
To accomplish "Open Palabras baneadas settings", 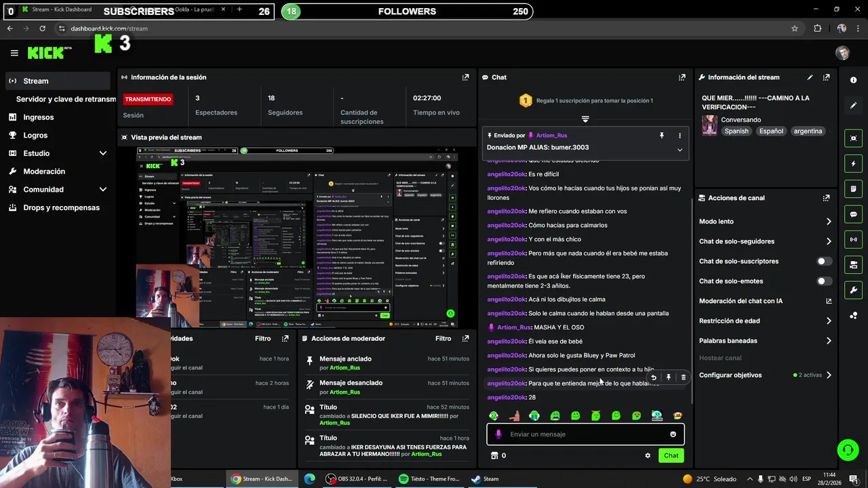I will click(x=765, y=341).
